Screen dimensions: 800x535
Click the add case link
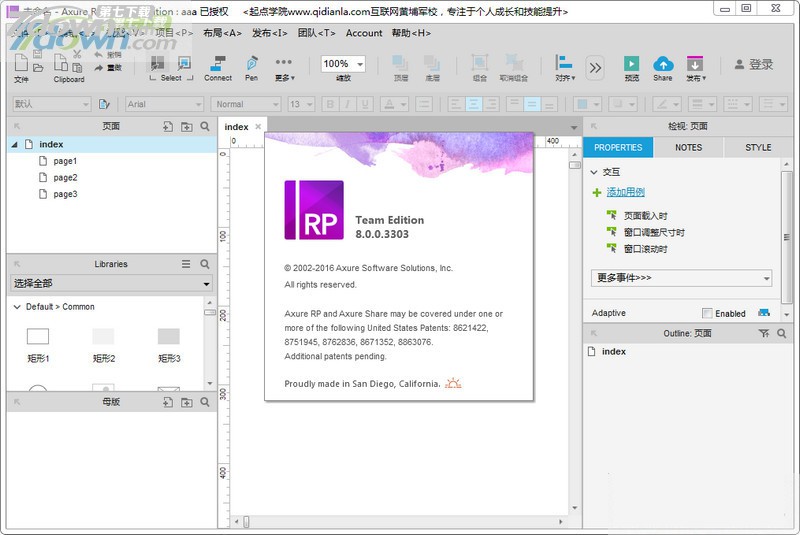pyautogui.click(x=625, y=193)
